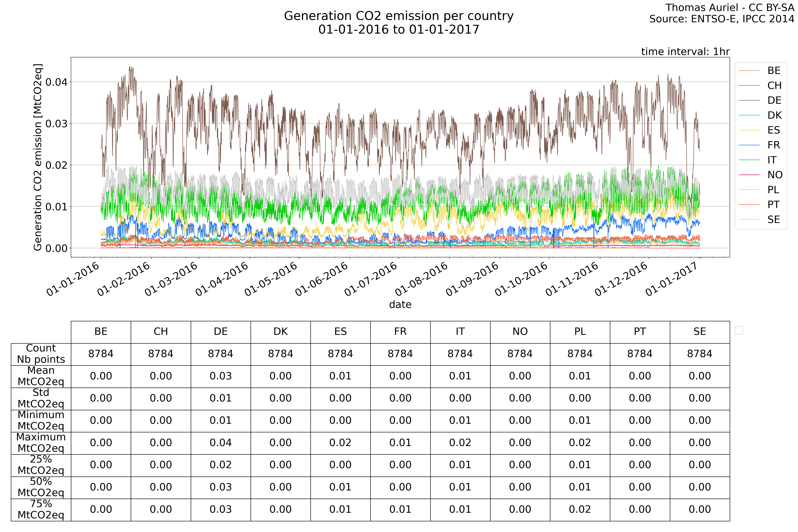This screenshot has height=532, width=798.
Task: Click the 01-12-2016 date tick label
Action: click(621, 279)
